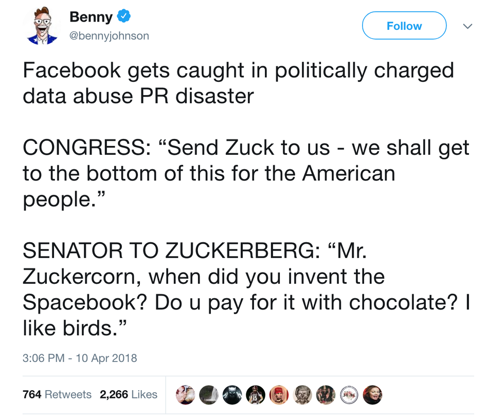Open the sketch face with glasses avatar
Viewport: 504px width, 420px height.
coord(302,395)
